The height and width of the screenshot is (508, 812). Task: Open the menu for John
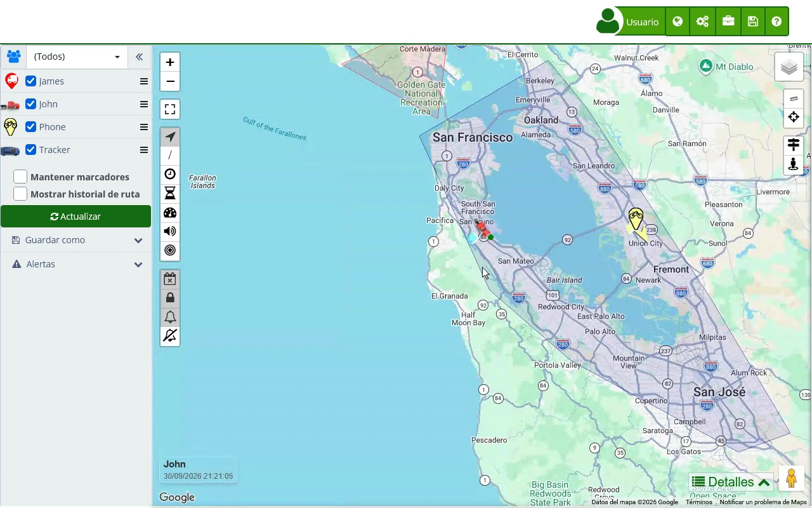(144, 104)
